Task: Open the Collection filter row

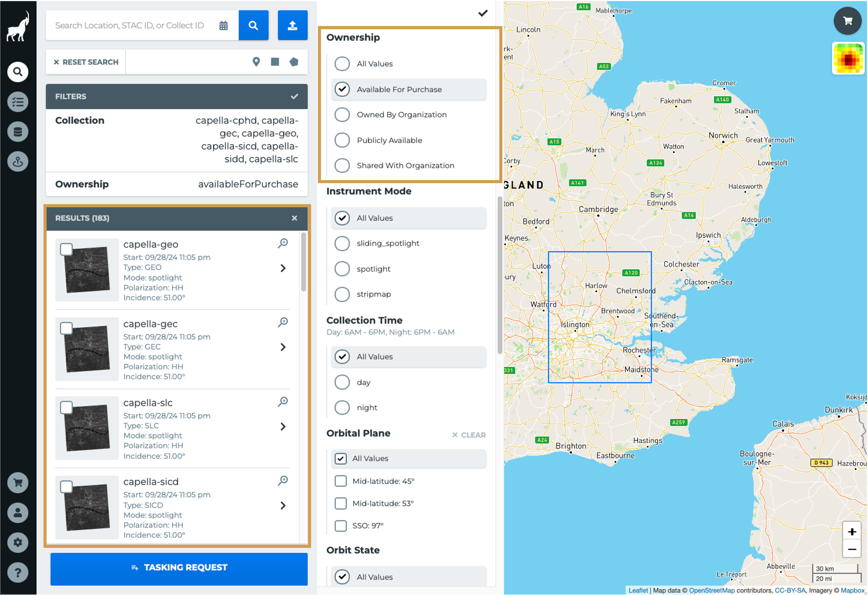Action: [177, 140]
